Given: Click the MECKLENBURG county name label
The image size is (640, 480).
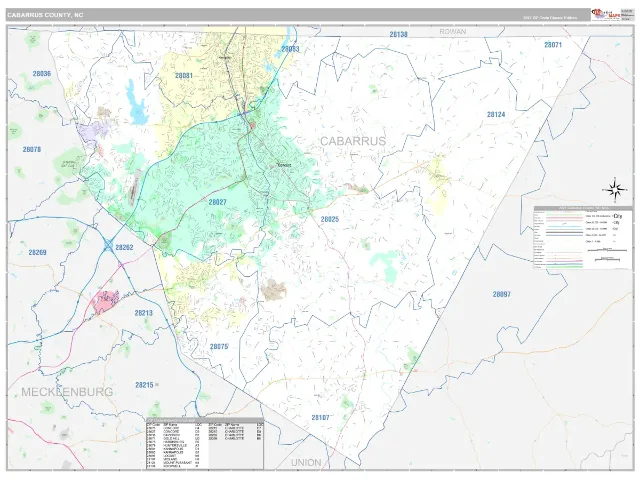Looking at the screenshot, I should pyautogui.click(x=67, y=392).
